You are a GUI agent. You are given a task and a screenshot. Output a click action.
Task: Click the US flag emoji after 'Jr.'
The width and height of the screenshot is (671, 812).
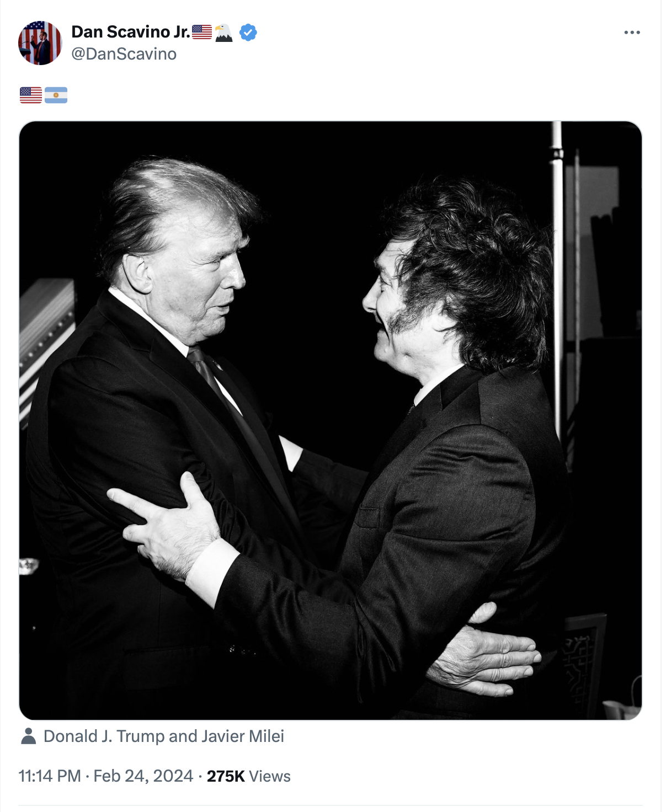tap(202, 32)
